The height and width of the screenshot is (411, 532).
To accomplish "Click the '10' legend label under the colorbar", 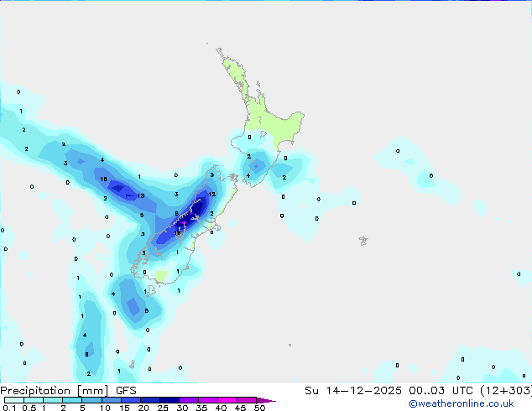I will pyautogui.click(x=105, y=408).
